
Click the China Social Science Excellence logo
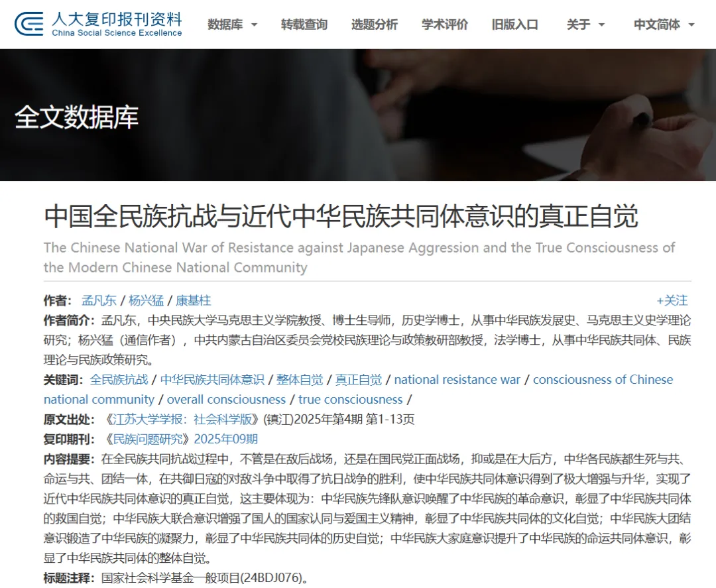coord(98,24)
